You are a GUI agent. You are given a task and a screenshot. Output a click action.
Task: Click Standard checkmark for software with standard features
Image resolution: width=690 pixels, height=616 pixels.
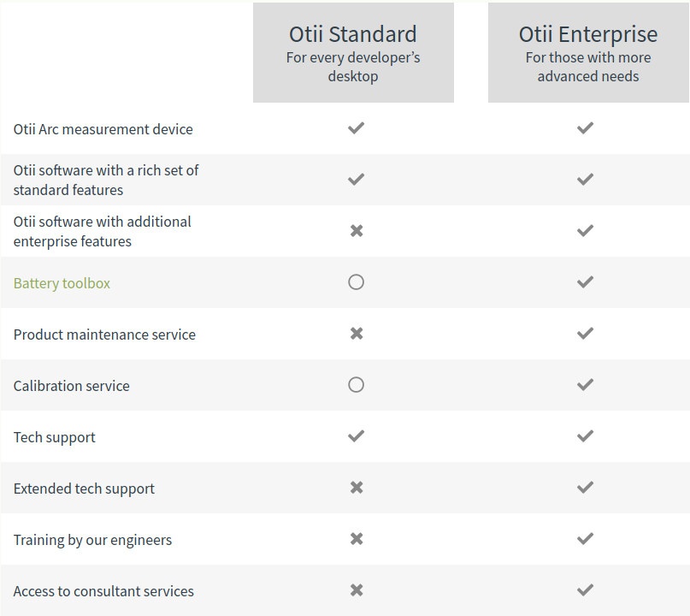[x=356, y=180]
